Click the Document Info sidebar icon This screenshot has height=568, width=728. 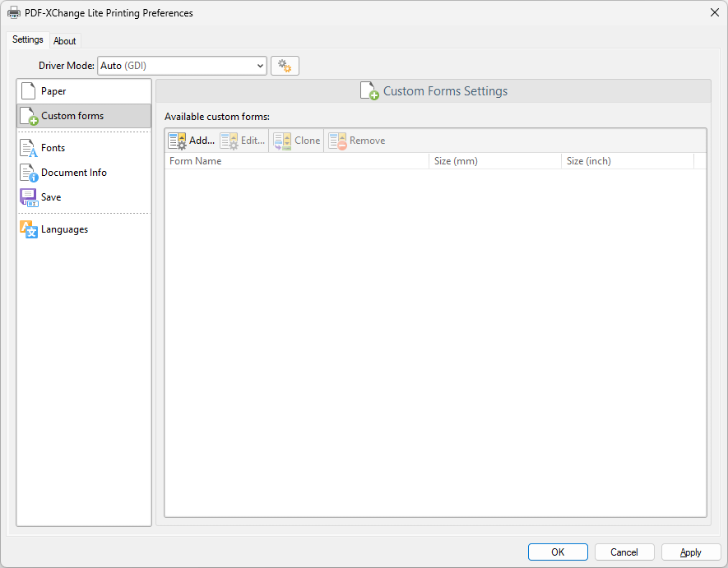click(x=29, y=173)
